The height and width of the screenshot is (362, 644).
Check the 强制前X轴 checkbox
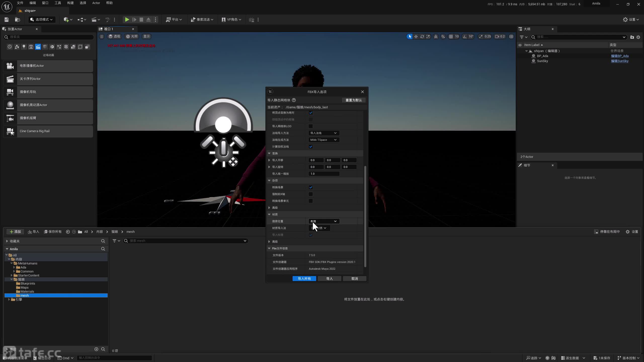(x=311, y=194)
